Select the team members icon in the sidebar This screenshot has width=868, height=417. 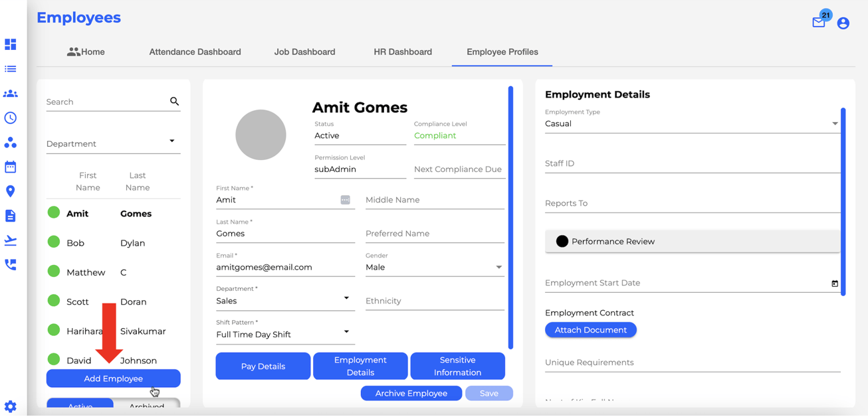pos(10,93)
